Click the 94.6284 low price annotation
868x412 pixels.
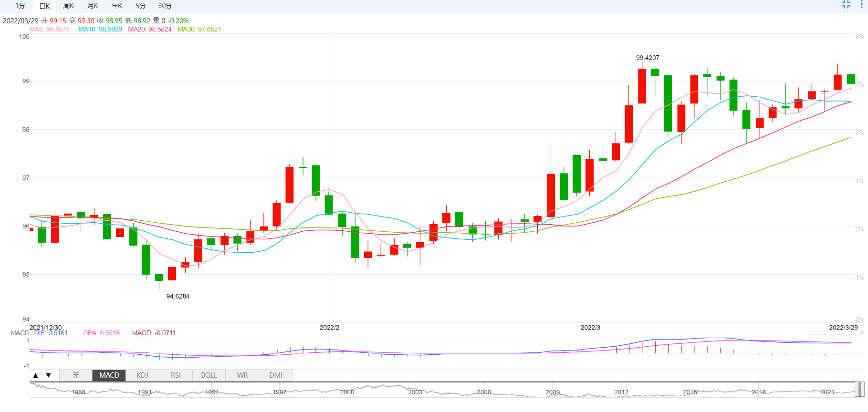pyautogui.click(x=178, y=296)
